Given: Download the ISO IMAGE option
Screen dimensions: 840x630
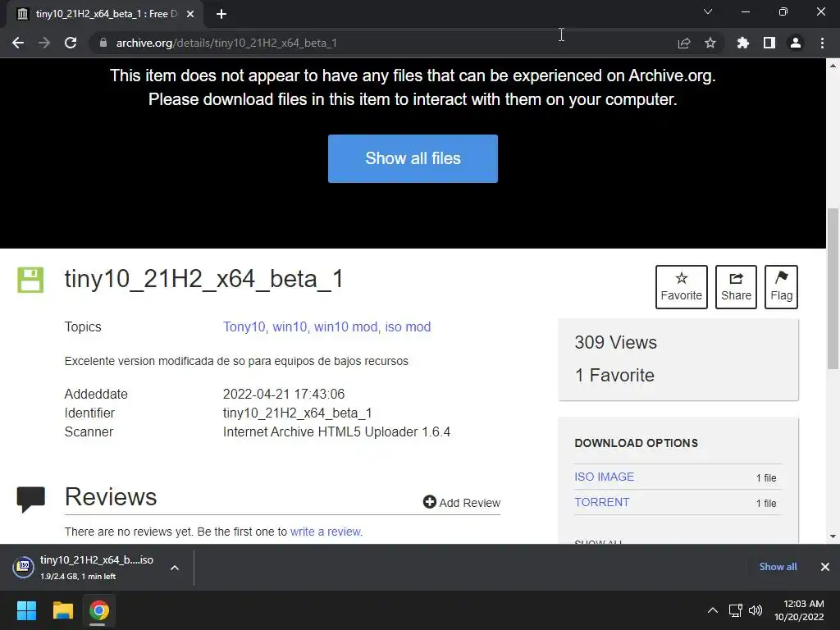Looking at the screenshot, I should 605,477.
